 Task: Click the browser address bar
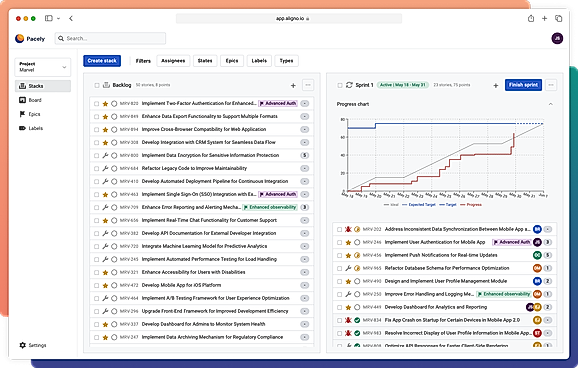(x=289, y=18)
